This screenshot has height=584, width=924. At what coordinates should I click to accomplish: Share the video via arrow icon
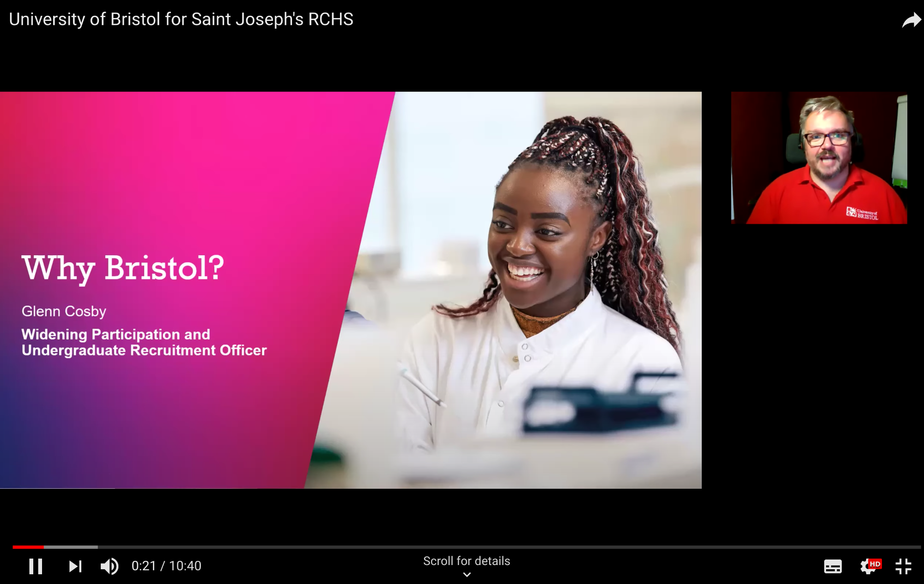click(912, 20)
